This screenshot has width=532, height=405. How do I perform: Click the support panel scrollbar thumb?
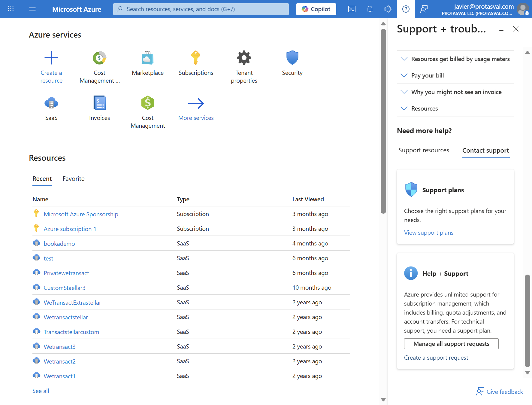point(527,321)
